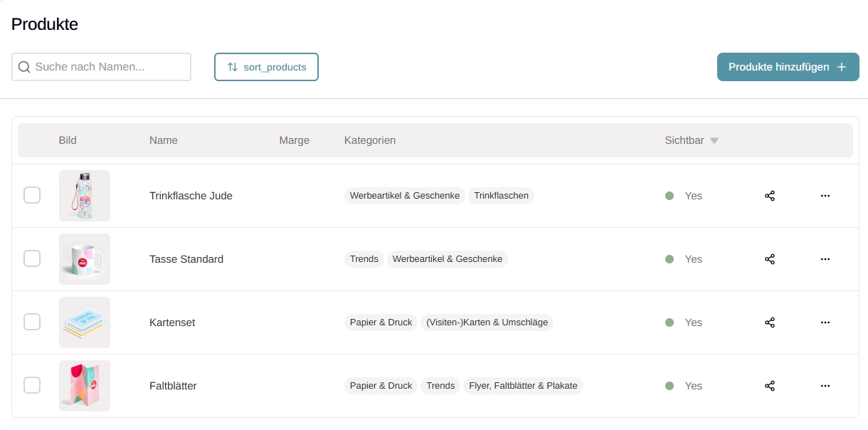Open the sort_products dropdown
868x430 pixels.
point(266,67)
